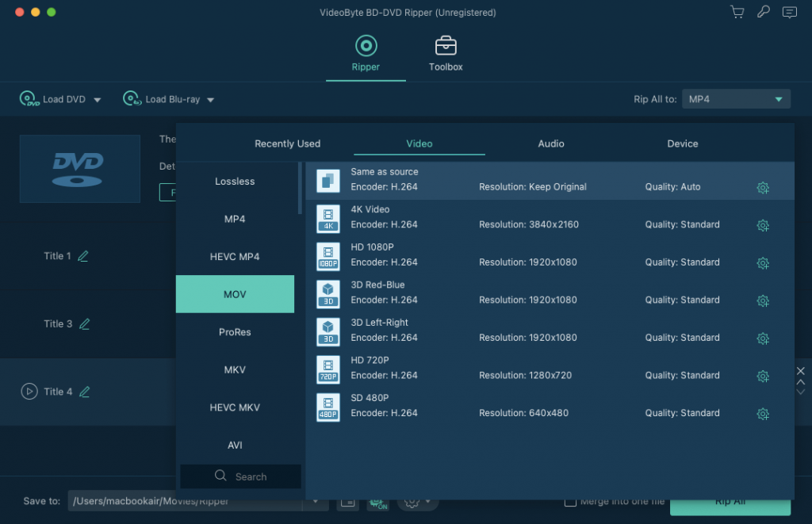This screenshot has width=812, height=524.
Task: Select the 'Same as source' preset text
Action: click(385, 171)
